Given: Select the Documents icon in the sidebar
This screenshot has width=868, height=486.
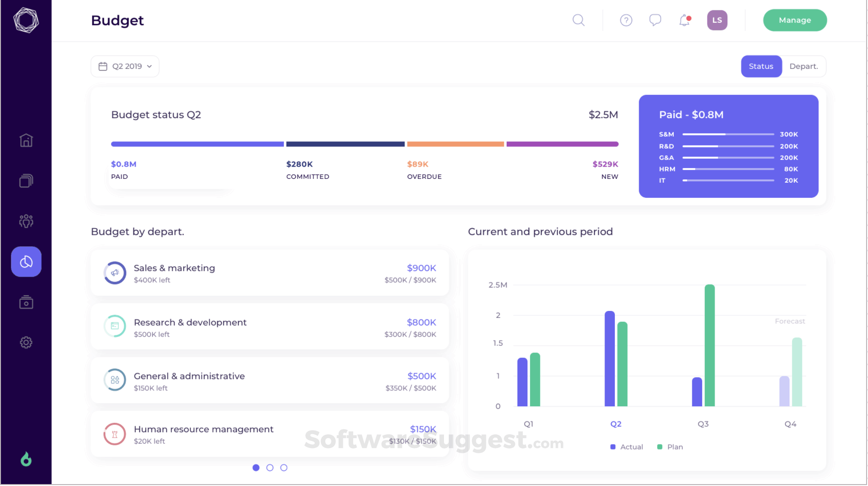Looking at the screenshot, I should (x=26, y=180).
